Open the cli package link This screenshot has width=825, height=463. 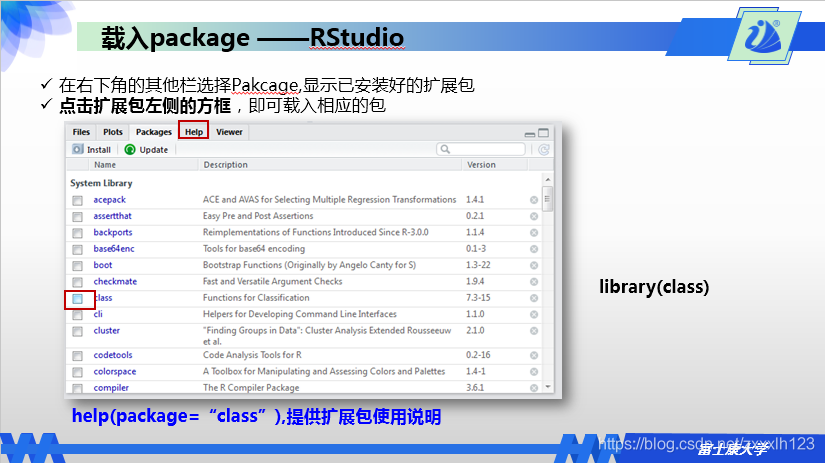click(x=98, y=314)
